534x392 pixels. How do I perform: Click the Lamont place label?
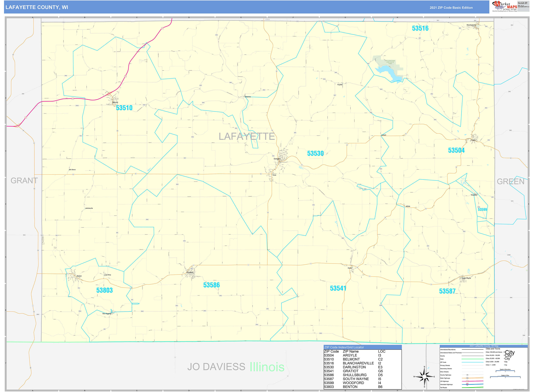pyautogui.click(x=384, y=135)
